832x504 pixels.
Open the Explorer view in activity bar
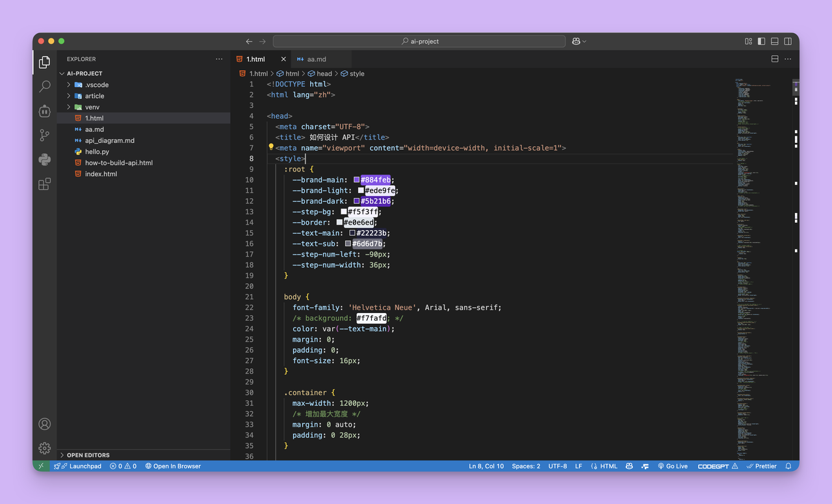click(44, 62)
